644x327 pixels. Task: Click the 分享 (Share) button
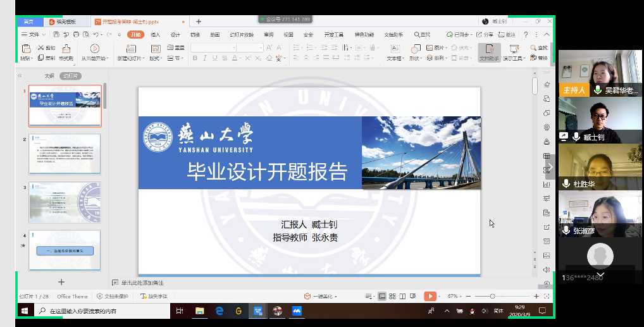click(486, 34)
